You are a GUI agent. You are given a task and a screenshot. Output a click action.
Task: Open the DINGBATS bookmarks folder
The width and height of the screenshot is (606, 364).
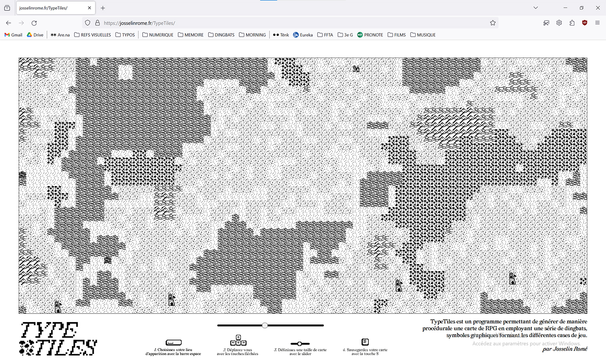(x=221, y=35)
